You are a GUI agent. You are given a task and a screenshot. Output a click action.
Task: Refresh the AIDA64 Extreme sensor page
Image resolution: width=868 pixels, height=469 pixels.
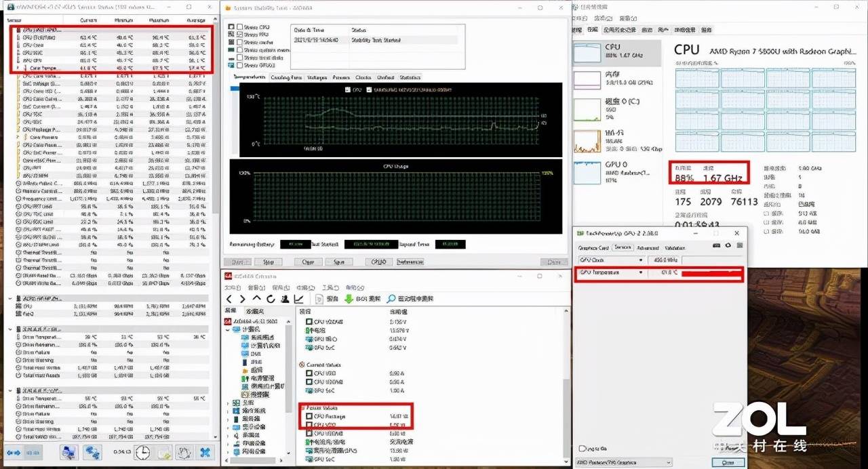[271, 299]
